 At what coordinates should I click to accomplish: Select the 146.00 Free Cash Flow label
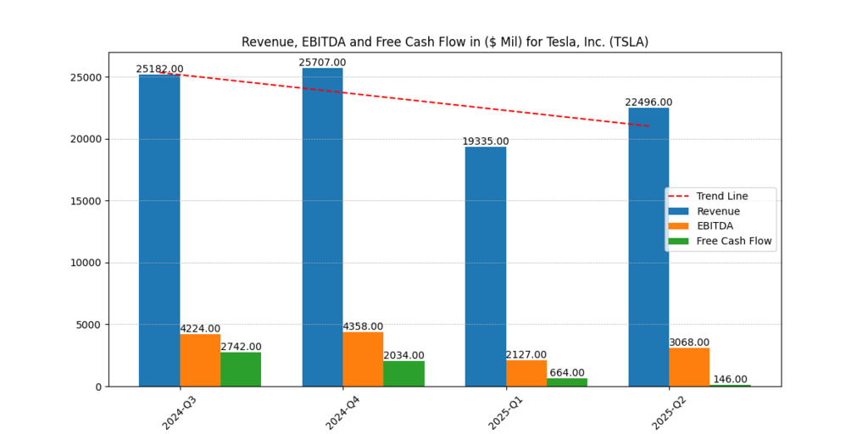[x=730, y=379]
